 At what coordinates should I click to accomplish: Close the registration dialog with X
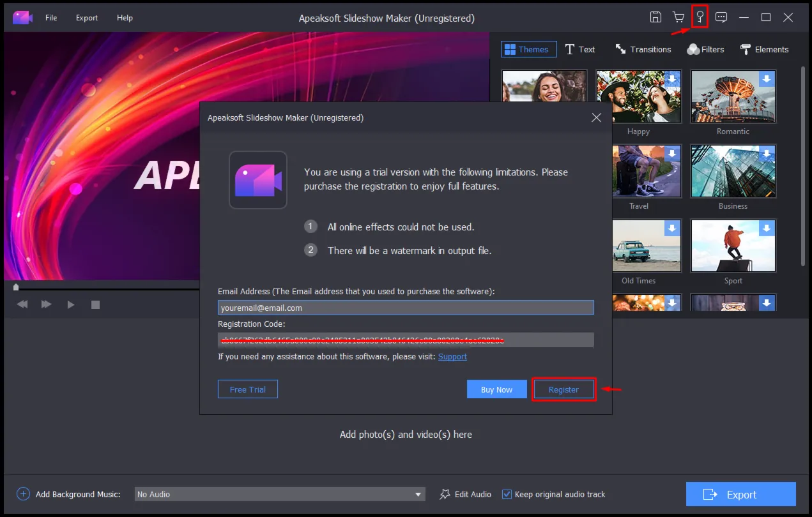click(596, 117)
